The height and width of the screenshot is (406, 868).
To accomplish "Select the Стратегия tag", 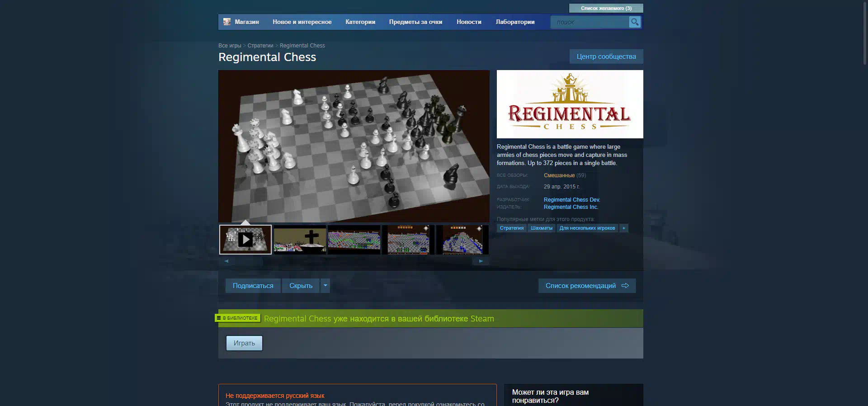I will pyautogui.click(x=512, y=228).
